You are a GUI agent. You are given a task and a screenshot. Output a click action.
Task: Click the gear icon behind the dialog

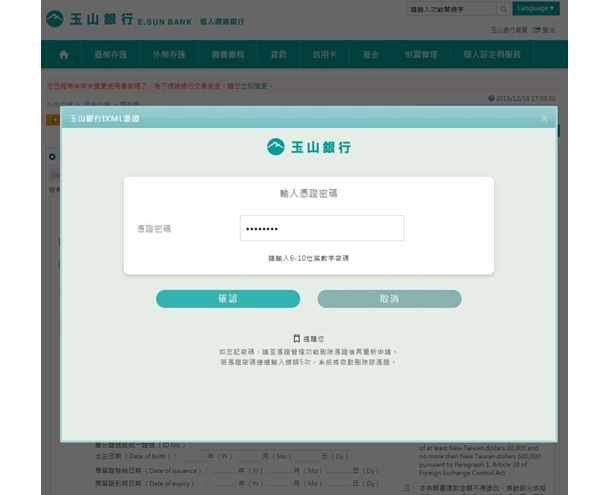click(52, 156)
